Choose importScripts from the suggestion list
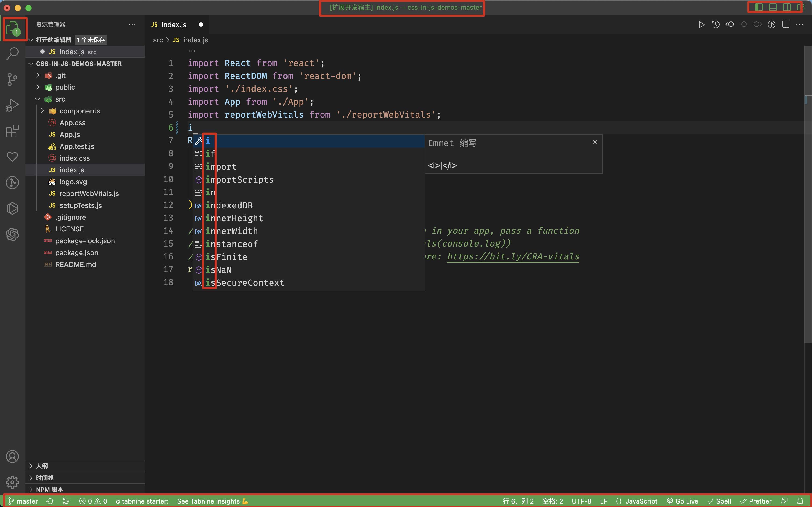 coord(240,180)
